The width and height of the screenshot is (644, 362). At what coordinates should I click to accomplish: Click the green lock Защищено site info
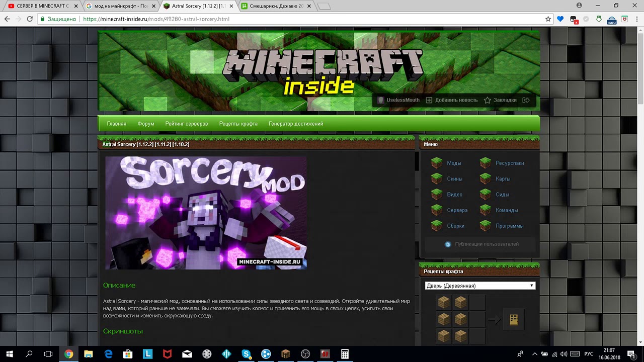(x=58, y=19)
